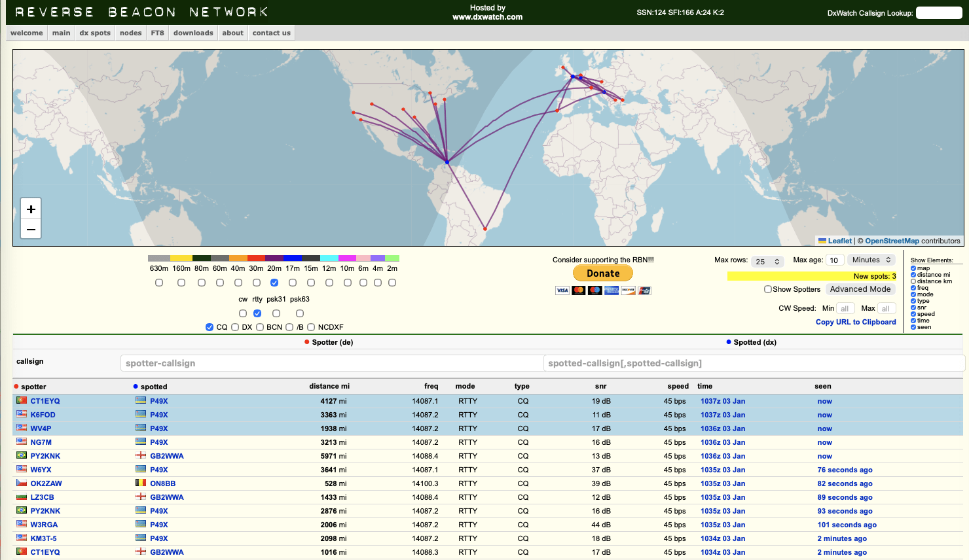969x560 pixels.
Task: Click the Bulgarian flag next to LZ3CB
Action: pos(22,497)
